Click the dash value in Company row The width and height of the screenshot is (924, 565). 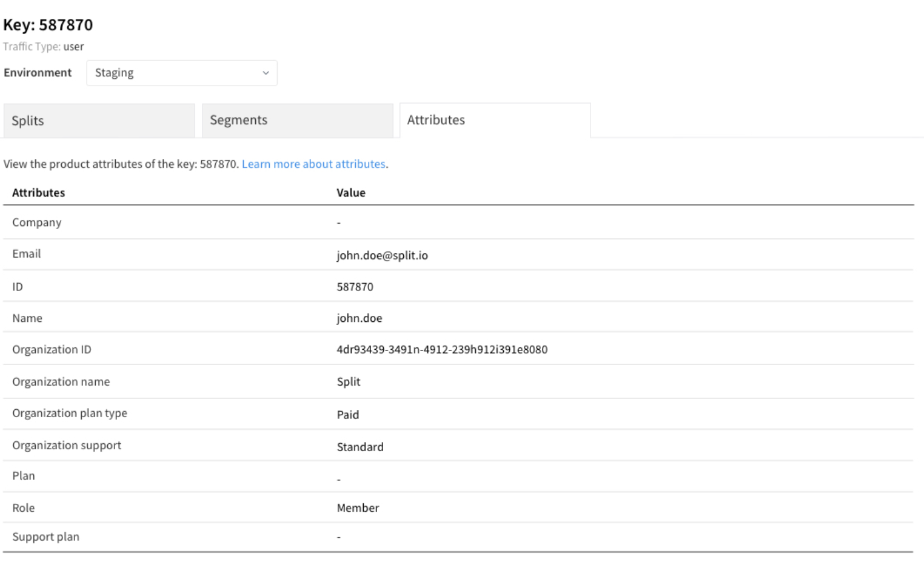tap(339, 223)
